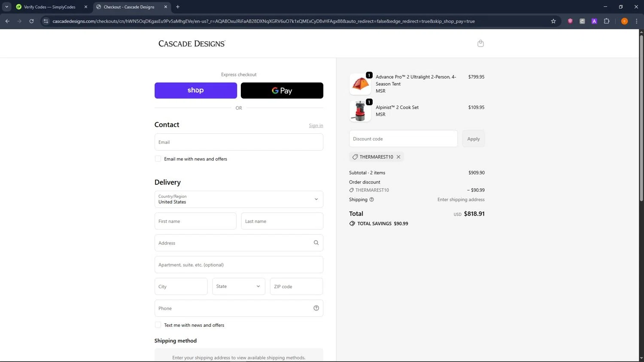The image size is (644, 362).
Task: Click the address search magnifier icon
Action: click(x=316, y=243)
